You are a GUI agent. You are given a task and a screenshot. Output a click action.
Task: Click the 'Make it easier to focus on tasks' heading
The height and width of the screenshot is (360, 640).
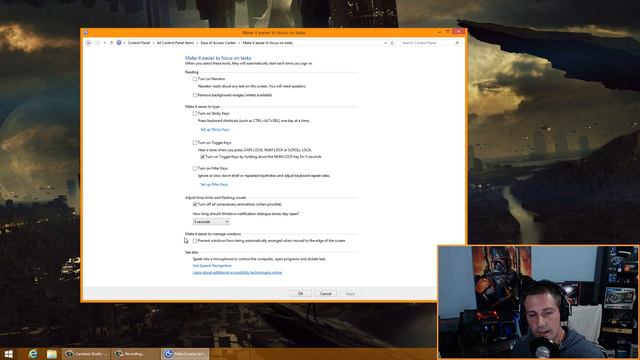pos(218,58)
